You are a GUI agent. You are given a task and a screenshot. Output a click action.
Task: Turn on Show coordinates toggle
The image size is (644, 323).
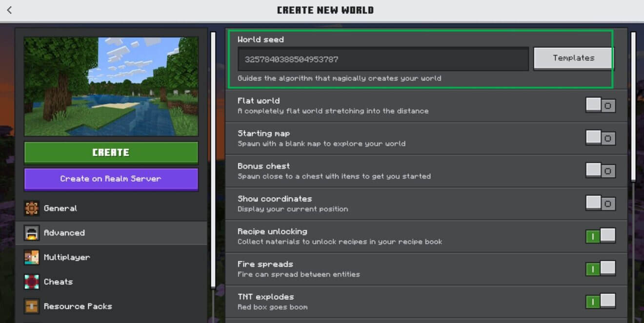click(601, 203)
